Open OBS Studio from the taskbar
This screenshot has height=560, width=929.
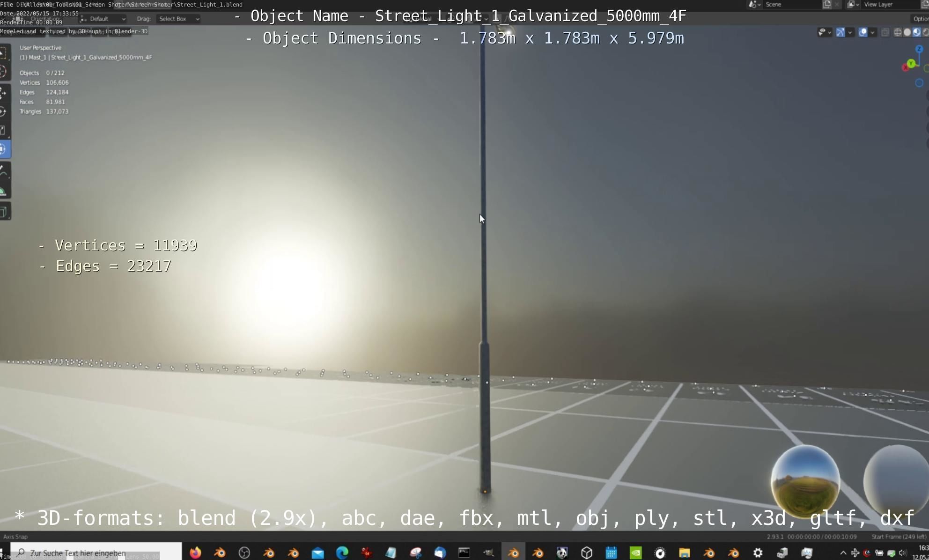click(x=244, y=553)
